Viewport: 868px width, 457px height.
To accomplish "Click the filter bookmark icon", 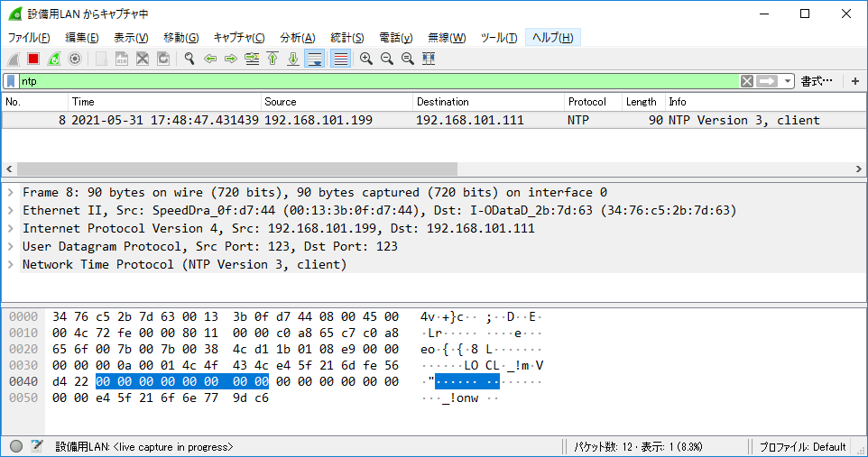I will point(11,81).
